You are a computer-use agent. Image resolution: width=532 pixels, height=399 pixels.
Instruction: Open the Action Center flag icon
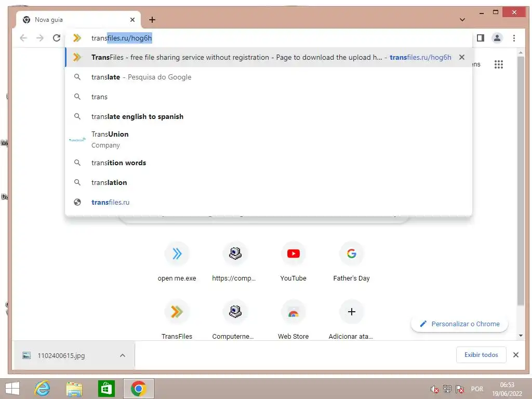(x=460, y=389)
